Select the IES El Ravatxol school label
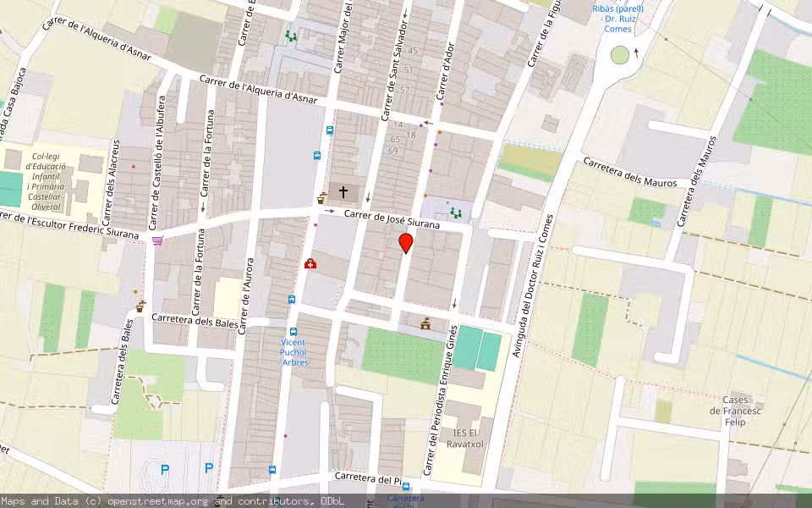This screenshot has width=812, height=508. point(465,439)
